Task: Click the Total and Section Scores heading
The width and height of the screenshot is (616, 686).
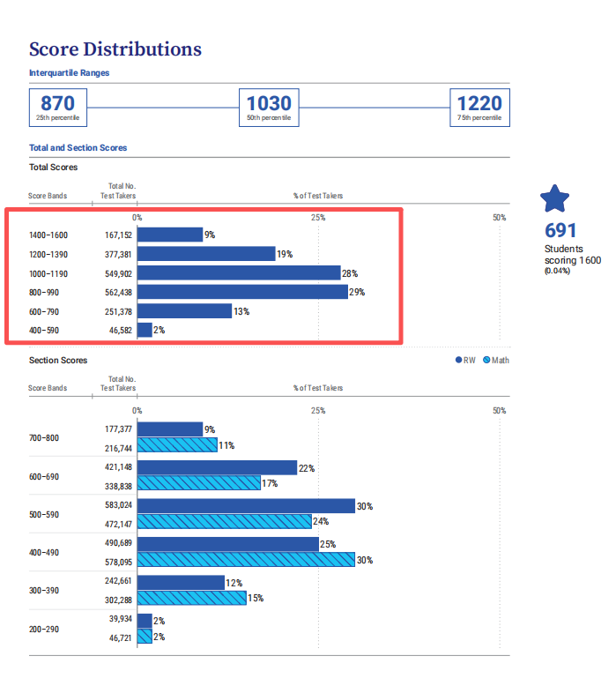Action: pyautogui.click(x=78, y=148)
